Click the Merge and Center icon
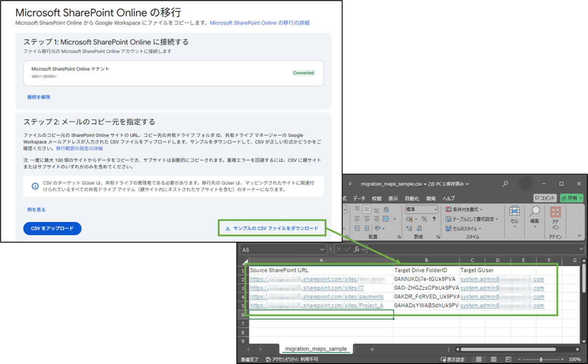The height and width of the screenshot is (364, 588). (x=386, y=219)
